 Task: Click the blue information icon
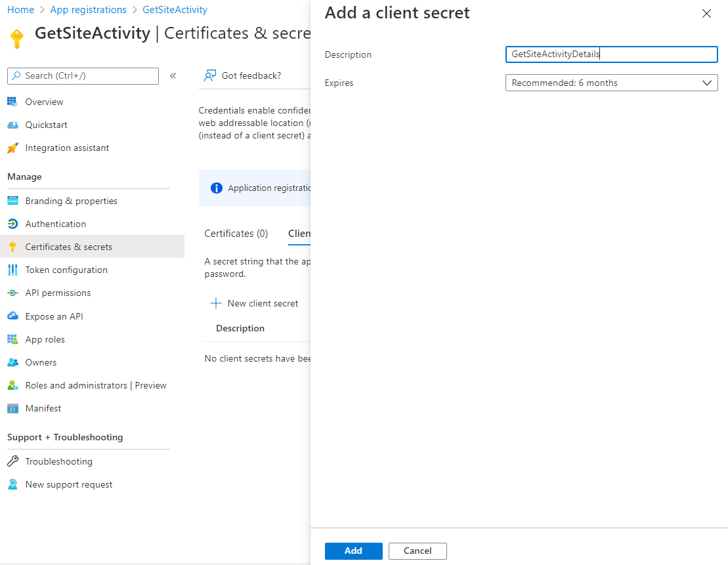[x=217, y=188]
